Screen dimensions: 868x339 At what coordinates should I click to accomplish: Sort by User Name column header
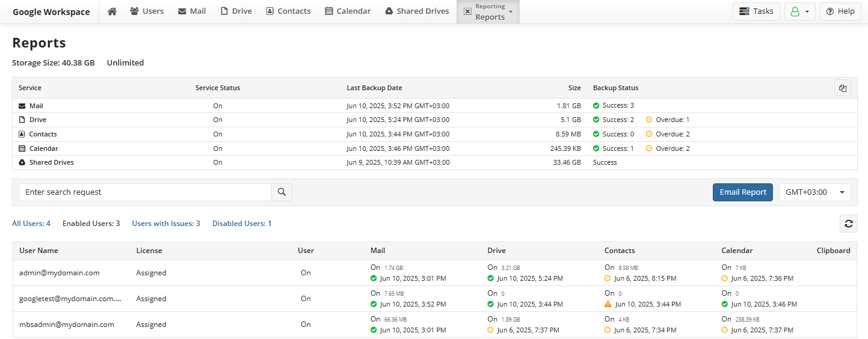point(38,251)
